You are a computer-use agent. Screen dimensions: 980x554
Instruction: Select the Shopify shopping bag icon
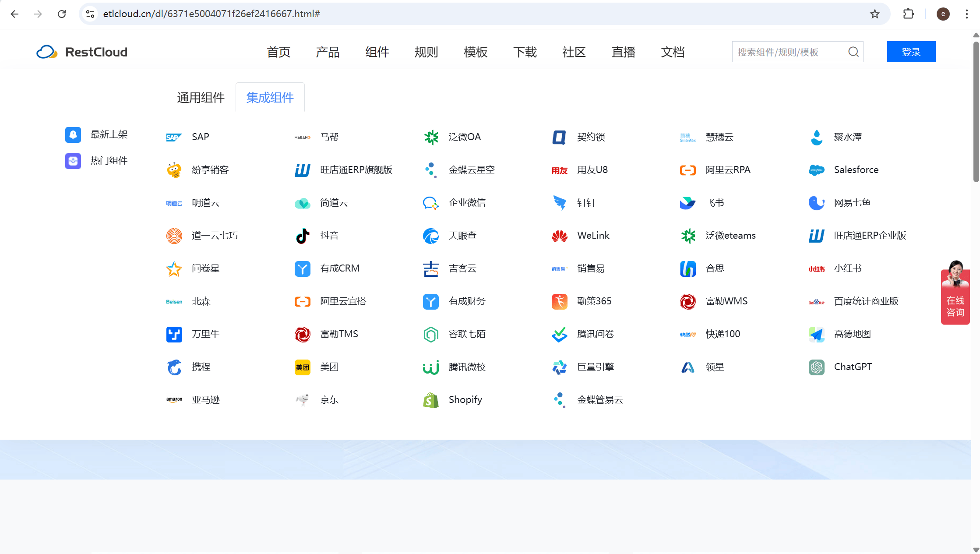click(430, 400)
